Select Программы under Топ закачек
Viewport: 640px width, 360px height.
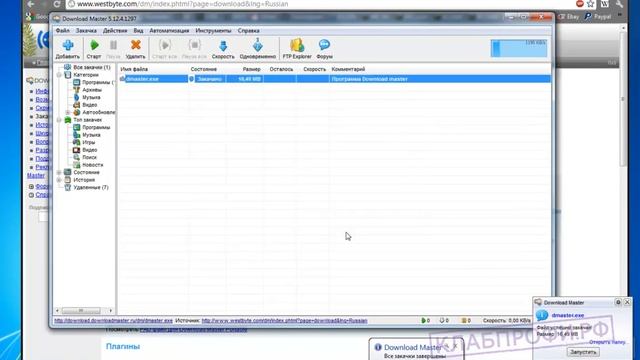96,127
